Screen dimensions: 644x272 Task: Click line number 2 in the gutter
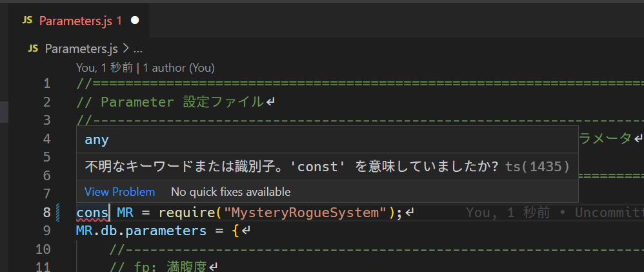[46, 102]
